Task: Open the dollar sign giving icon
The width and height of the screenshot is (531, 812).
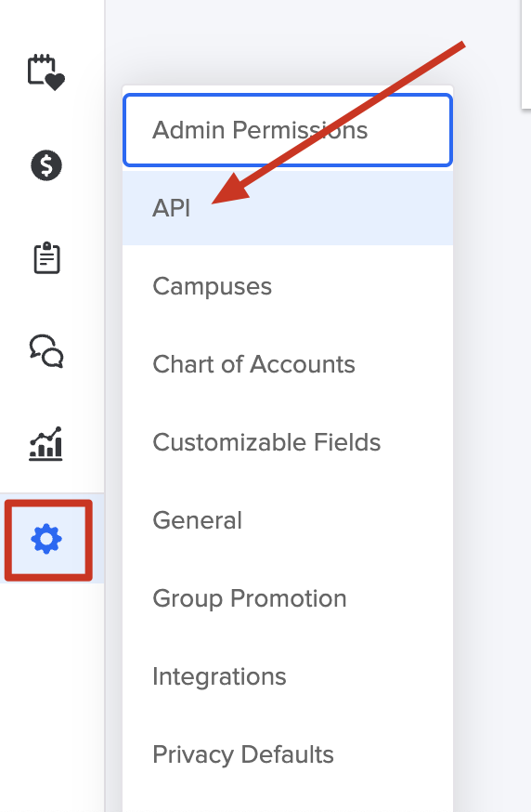Action: 46,165
